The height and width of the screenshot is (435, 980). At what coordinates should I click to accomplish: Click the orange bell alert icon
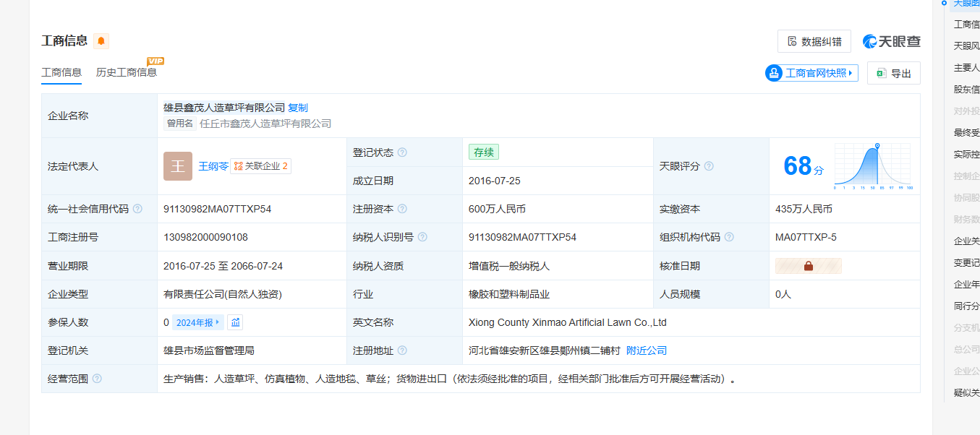[x=101, y=41]
